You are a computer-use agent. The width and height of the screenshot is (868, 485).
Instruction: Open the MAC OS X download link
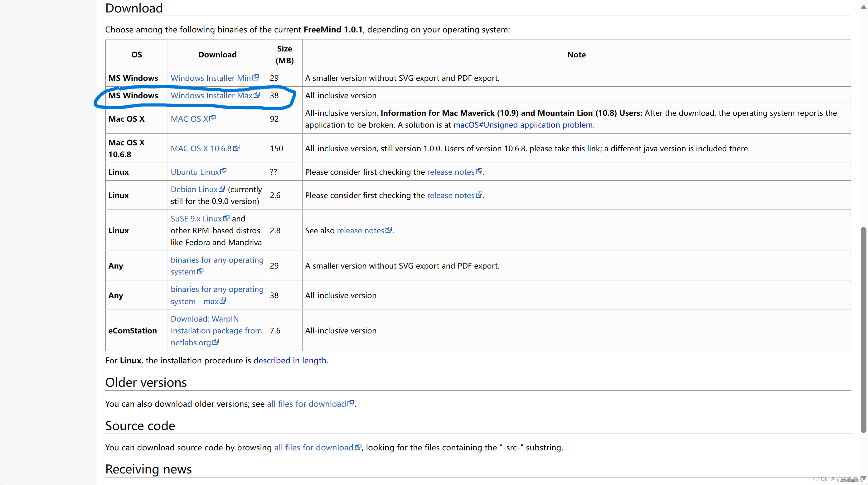point(189,119)
